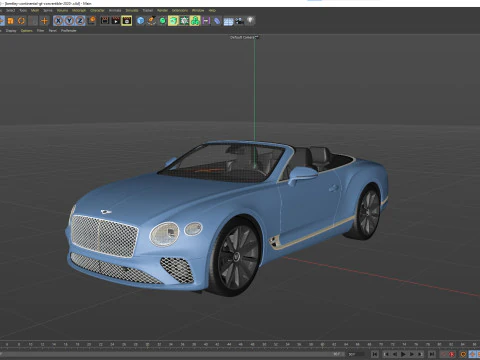Click the Render to Picture Viewer icon
The height and width of the screenshot is (360, 480).
click(116, 21)
